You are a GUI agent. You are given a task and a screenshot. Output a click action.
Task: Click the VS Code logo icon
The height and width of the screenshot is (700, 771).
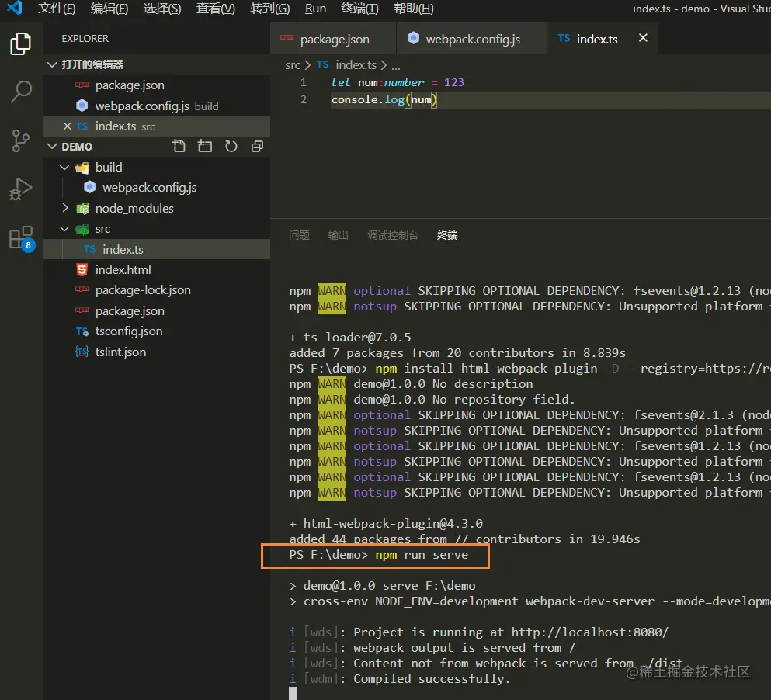15,8
